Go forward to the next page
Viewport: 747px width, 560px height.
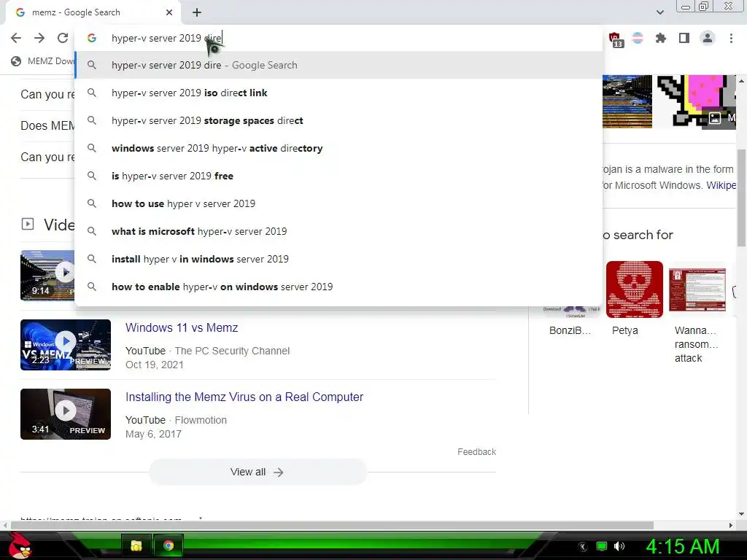[39, 38]
